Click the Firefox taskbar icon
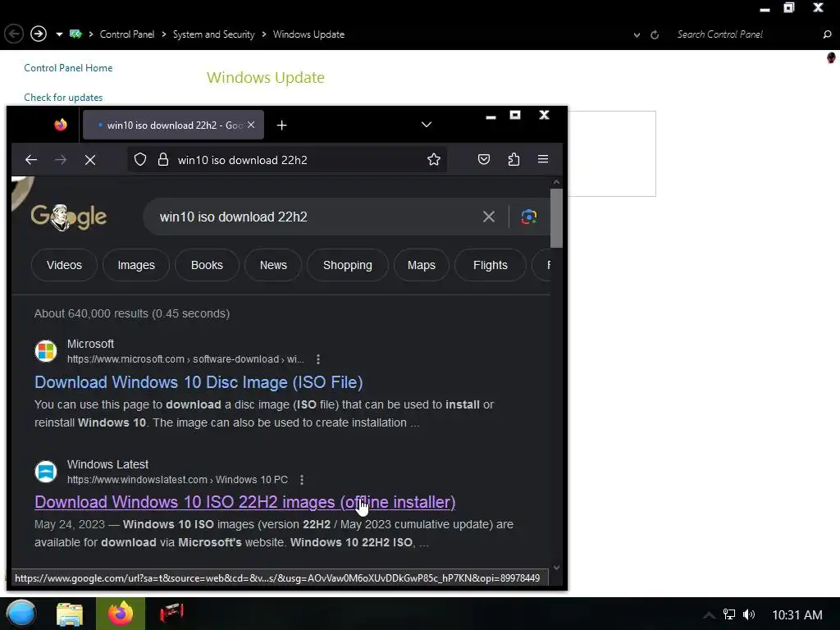840x630 pixels. [121, 614]
